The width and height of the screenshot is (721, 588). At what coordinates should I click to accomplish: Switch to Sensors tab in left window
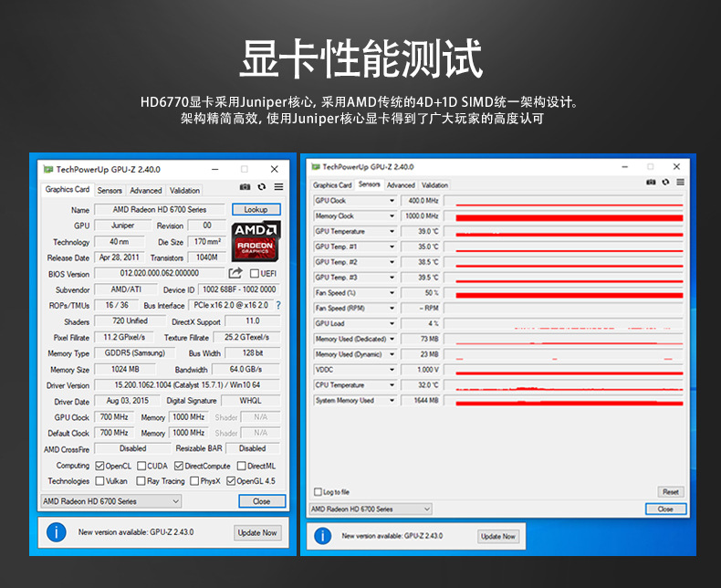[x=110, y=191]
